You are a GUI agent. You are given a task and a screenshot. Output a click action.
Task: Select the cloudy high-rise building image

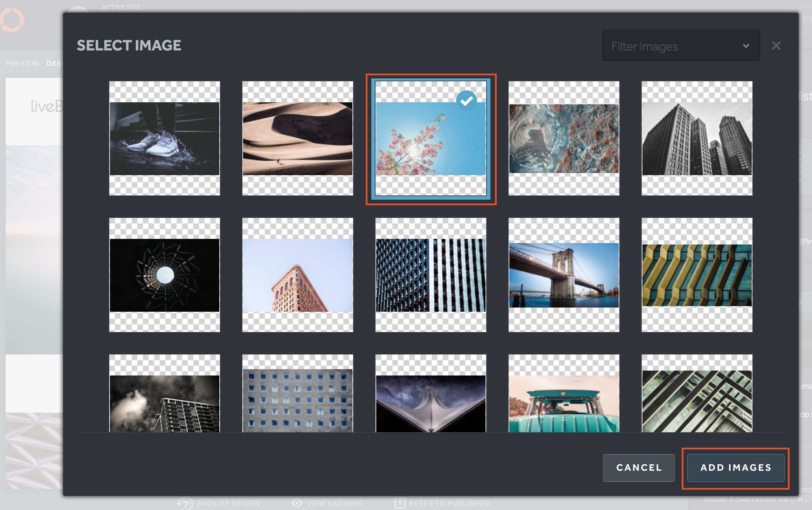coord(164,403)
